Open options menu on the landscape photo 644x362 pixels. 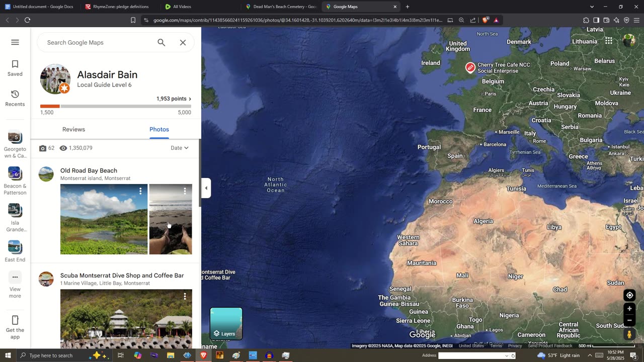(x=140, y=191)
